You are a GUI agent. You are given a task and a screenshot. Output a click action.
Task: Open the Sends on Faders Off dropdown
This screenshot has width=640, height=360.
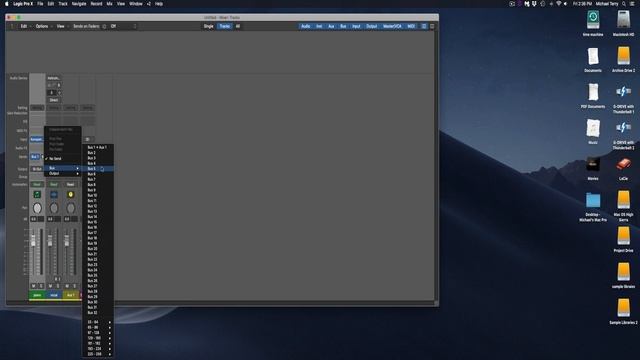click(122, 26)
